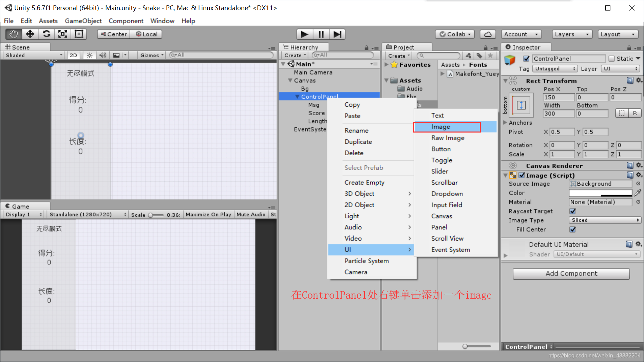Choose Button in UI submenu
644x362 pixels.
[455, 149]
